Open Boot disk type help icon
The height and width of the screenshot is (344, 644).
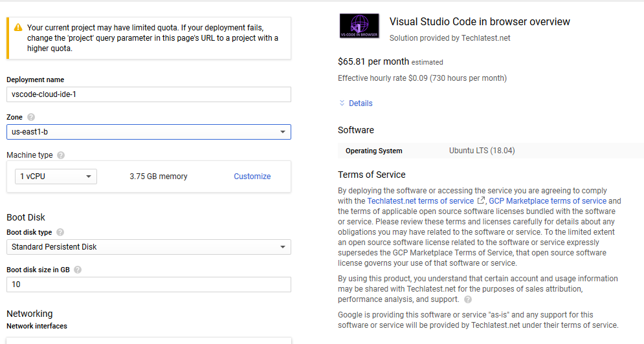pos(60,232)
